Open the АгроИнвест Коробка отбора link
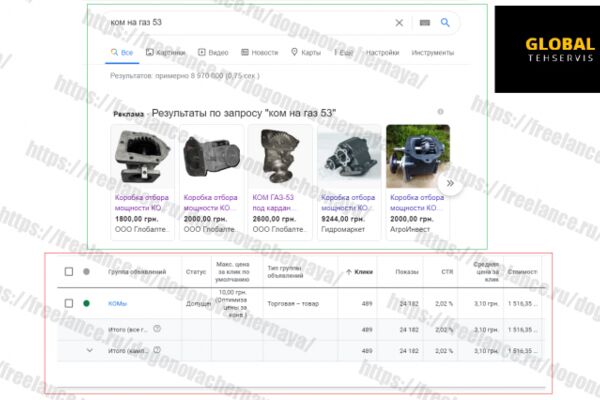Viewport: 600px width, 400px height. click(417, 202)
